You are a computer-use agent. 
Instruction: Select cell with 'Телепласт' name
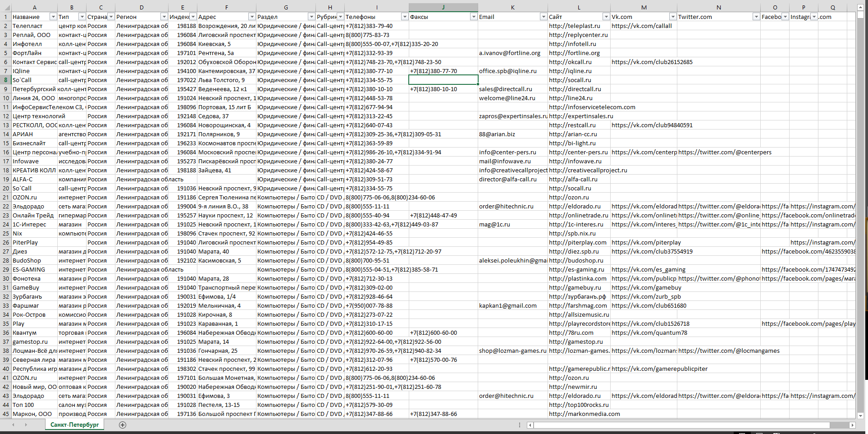tap(34, 26)
